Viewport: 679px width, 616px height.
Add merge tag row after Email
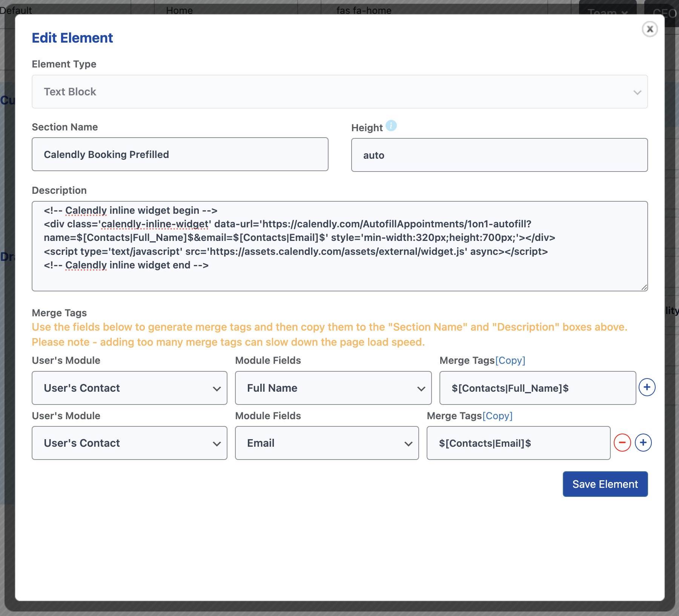(x=643, y=443)
